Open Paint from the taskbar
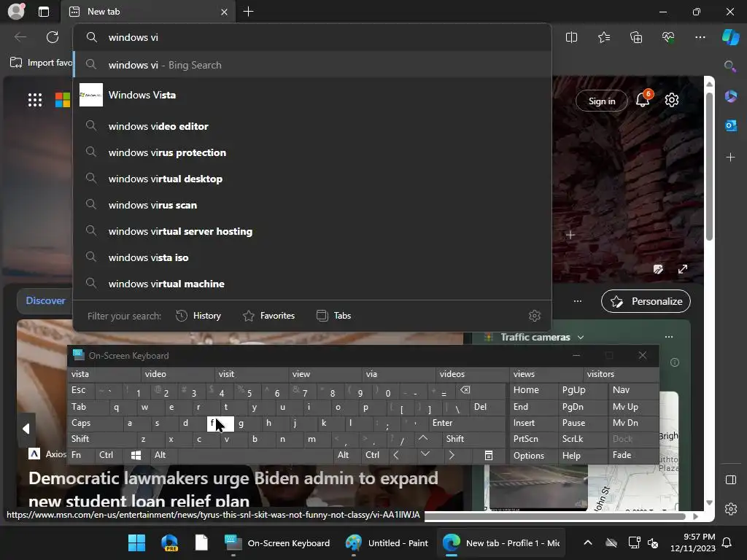The height and width of the screenshot is (560, 747). coord(387,542)
